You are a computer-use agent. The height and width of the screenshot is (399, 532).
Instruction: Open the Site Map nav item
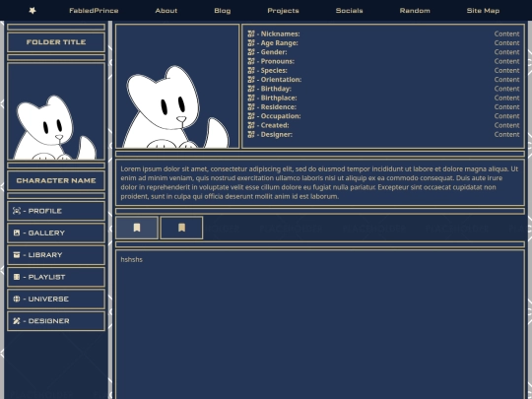tap(483, 11)
